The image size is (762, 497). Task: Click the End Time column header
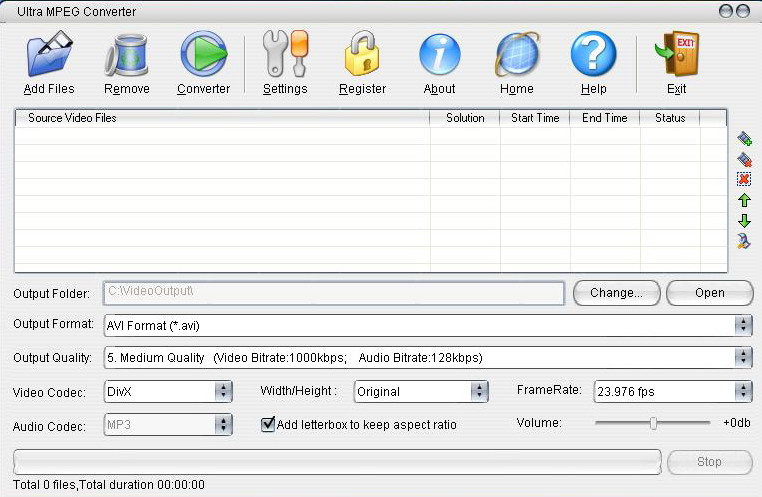605,118
